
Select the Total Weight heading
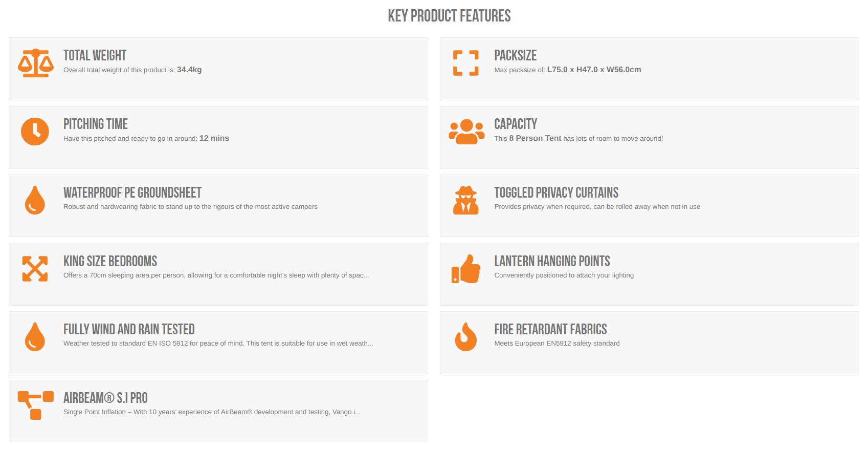tap(95, 55)
